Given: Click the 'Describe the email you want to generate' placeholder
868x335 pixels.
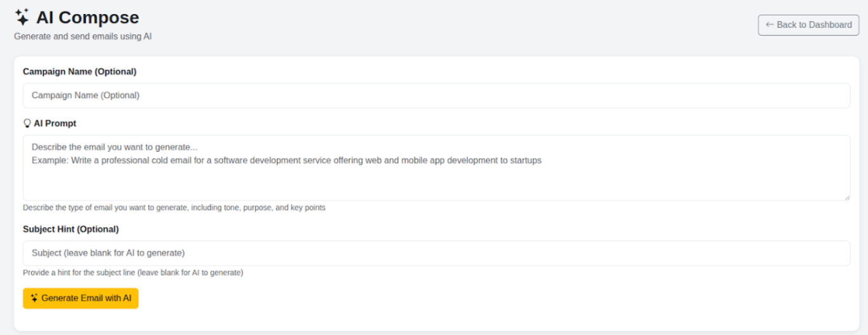Looking at the screenshot, I should coord(115,147).
